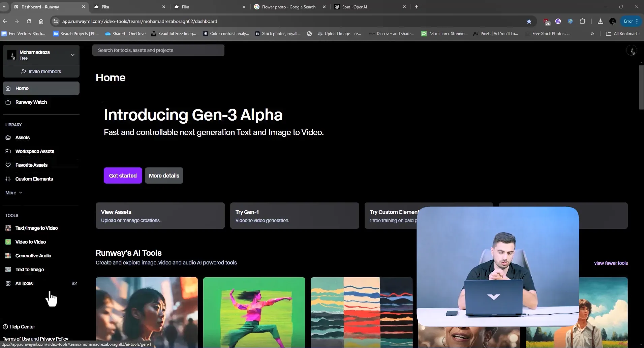Expand the More section in library

14,193
